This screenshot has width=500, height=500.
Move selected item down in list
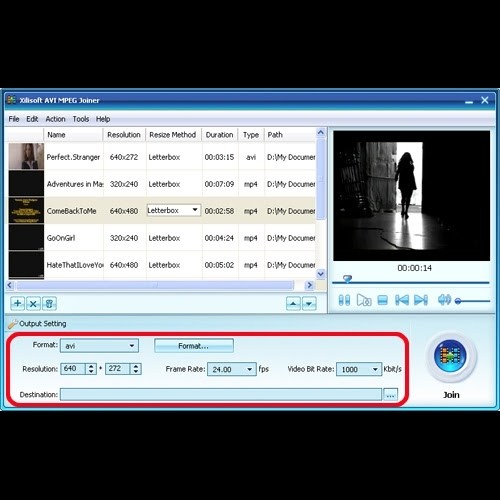[x=309, y=304]
